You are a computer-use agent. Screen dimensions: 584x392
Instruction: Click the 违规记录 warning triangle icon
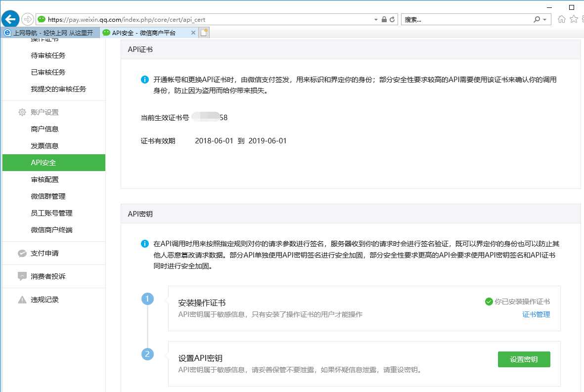pyautogui.click(x=22, y=300)
